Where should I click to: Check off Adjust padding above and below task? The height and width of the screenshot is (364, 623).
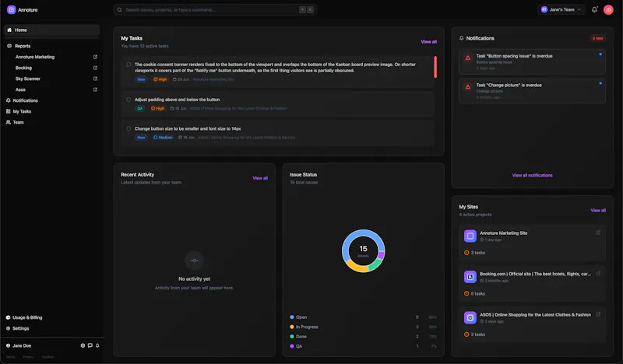pos(128,100)
